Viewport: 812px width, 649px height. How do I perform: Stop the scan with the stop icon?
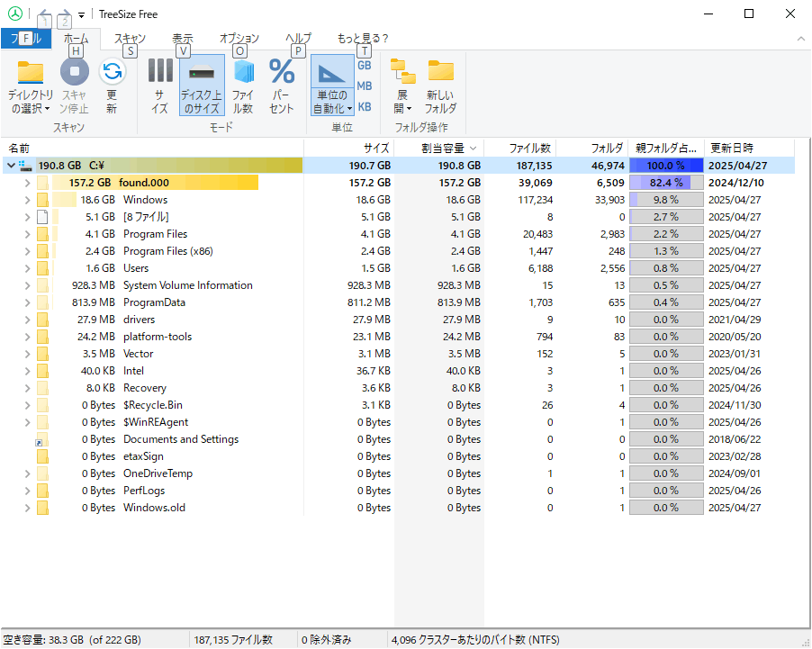coord(75,71)
